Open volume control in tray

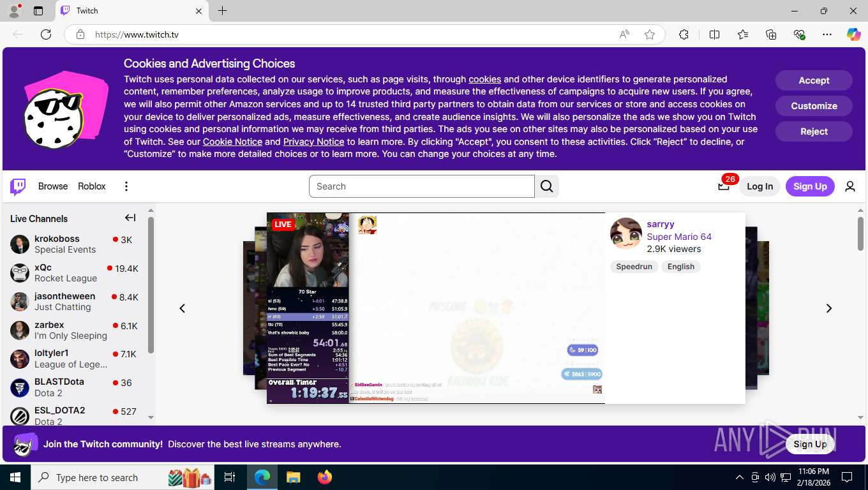tap(770, 477)
